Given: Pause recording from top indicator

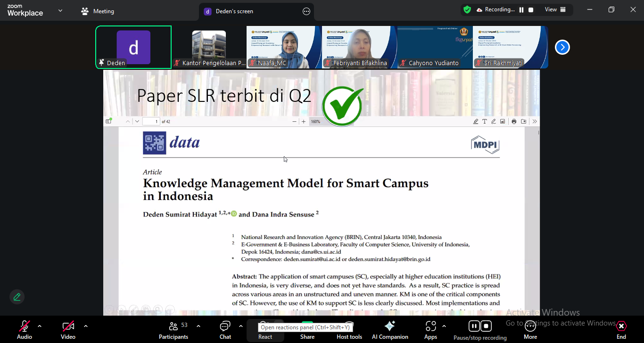Looking at the screenshot, I should 521,9.
